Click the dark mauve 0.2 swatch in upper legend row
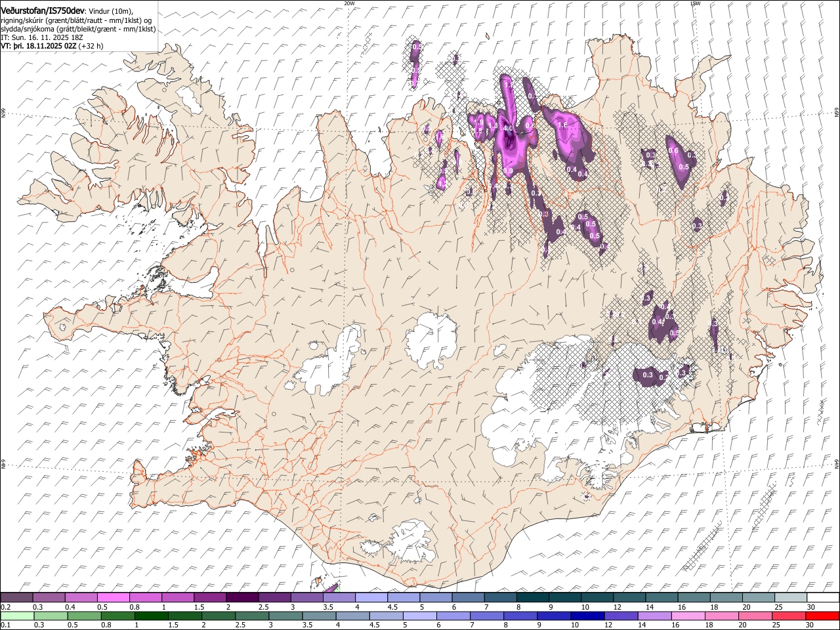Viewport: 840px width, 630px height. pos(17,598)
